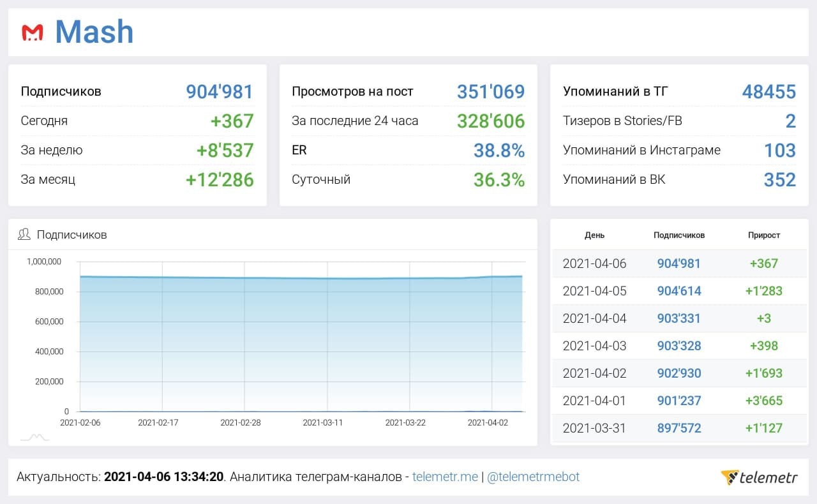The height and width of the screenshot is (504, 817).
Task: Click the small sparkline icon below the chart
Action: coord(34,437)
